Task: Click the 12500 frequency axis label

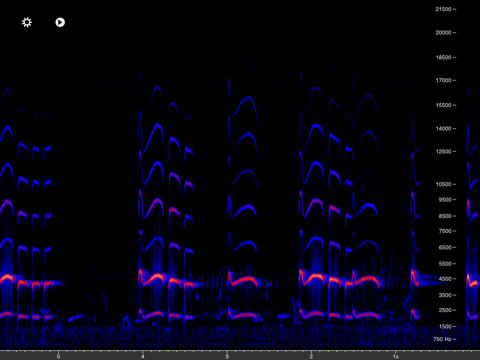Action: pyautogui.click(x=443, y=151)
